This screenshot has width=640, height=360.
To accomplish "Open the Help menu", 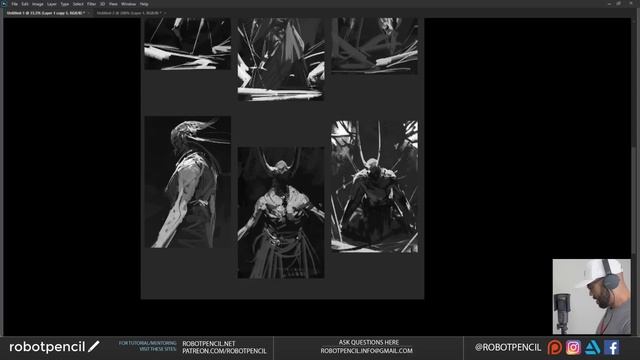I will point(144,4).
